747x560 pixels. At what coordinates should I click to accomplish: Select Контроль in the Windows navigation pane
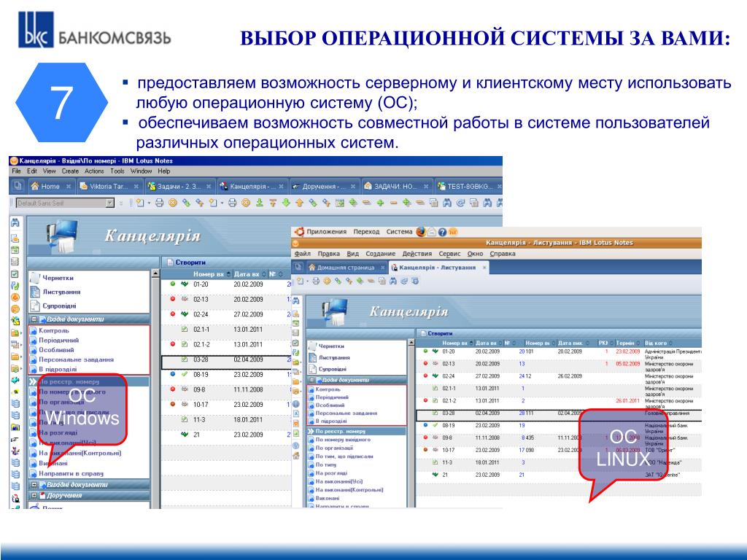click(x=53, y=330)
